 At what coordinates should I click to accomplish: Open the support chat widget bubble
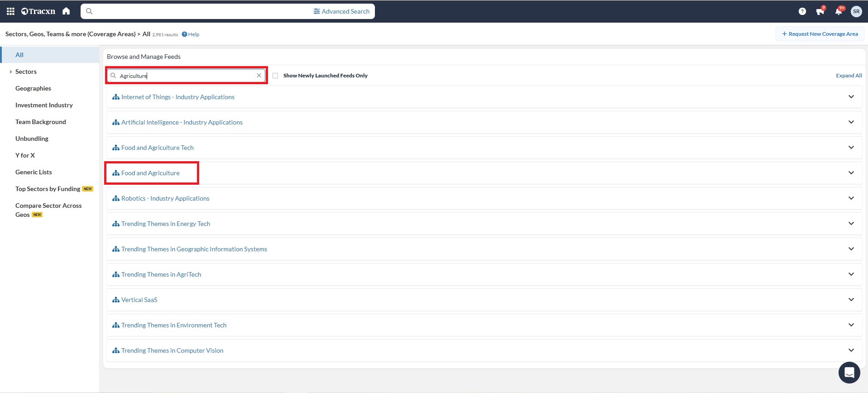pyautogui.click(x=849, y=373)
